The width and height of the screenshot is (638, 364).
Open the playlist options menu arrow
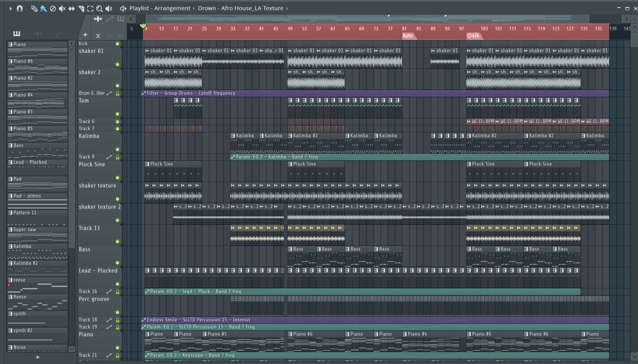coord(10,8)
